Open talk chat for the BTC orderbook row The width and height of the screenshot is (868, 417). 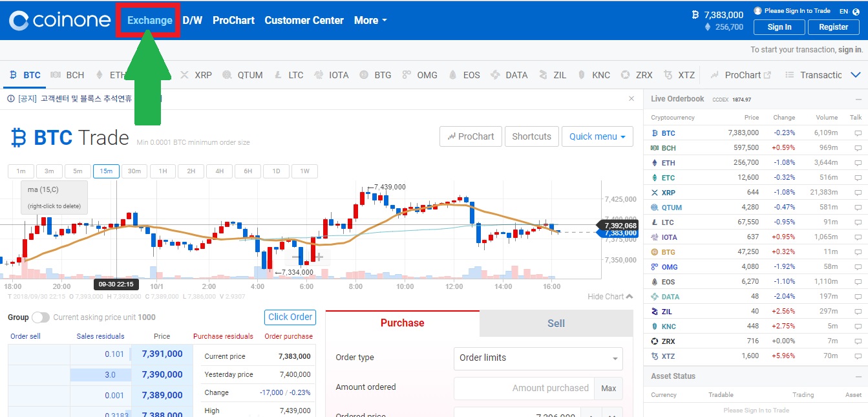[858, 133]
